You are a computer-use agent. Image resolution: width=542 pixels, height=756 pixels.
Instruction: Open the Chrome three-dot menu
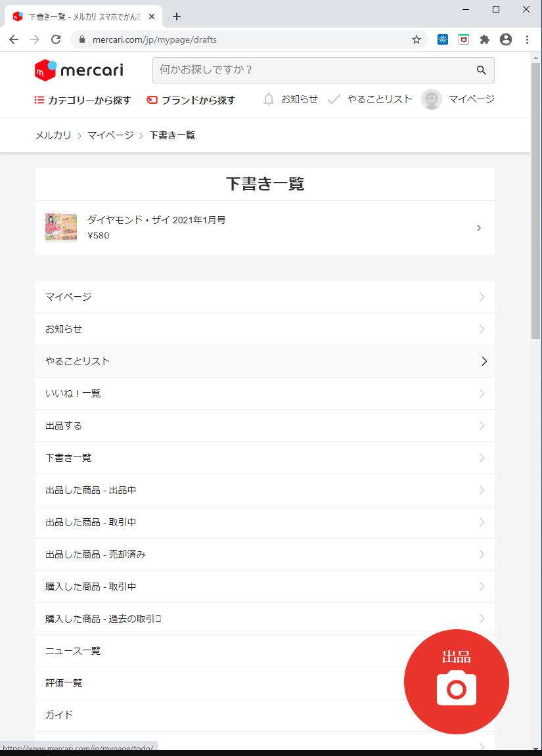pos(527,39)
